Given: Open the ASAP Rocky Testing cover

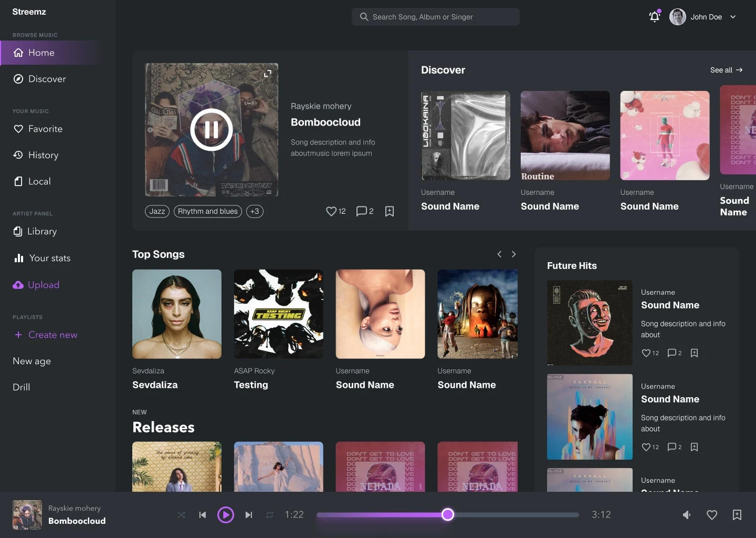Looking at the screenshot, I should [279, 314].
